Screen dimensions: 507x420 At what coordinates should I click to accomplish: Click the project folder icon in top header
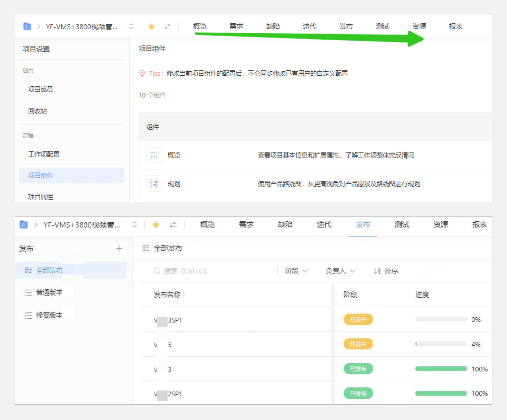click(x=27, y=26)
